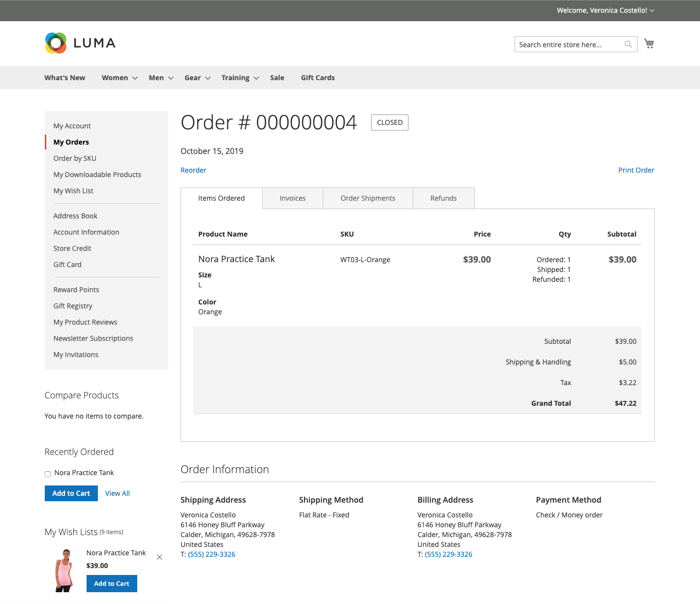Click Add to Cart under Recently Ordered
The height and width of the screenshot is (604, 700).
coord(71,493)
